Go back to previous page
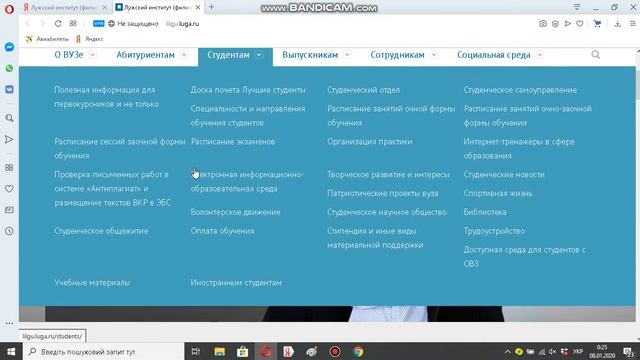 [28, 24]
